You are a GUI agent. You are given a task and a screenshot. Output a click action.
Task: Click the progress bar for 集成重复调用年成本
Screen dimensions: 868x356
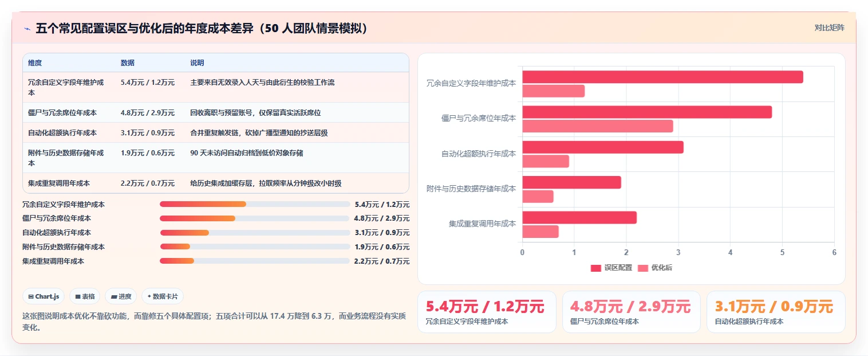coord(255,261)
